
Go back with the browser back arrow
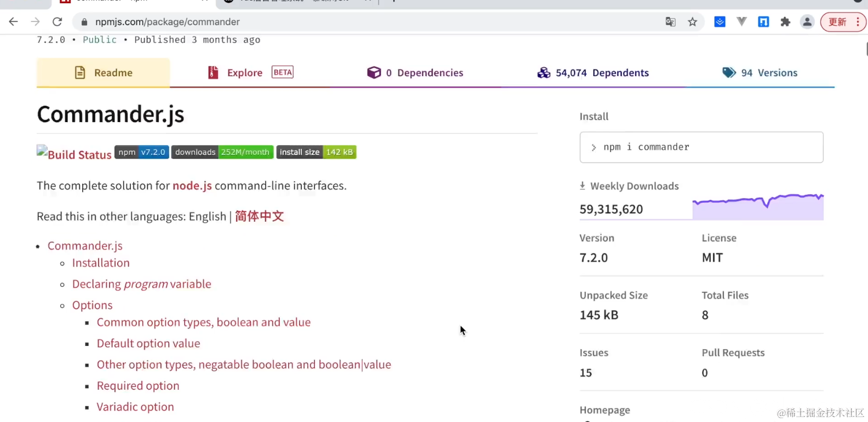coord(14,22)
